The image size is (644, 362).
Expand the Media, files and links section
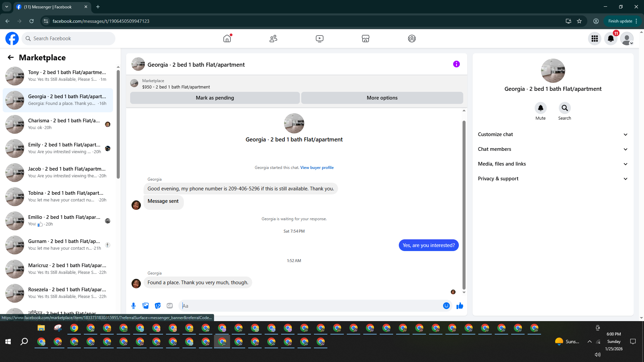pos(553,164)
